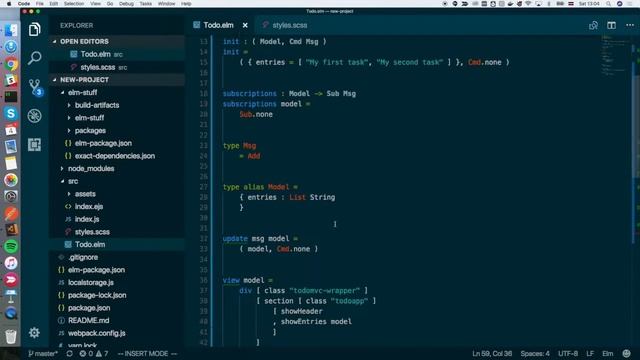The image size is (640, 360).
Task: Split the editor with the split icon
Action: 611,25
